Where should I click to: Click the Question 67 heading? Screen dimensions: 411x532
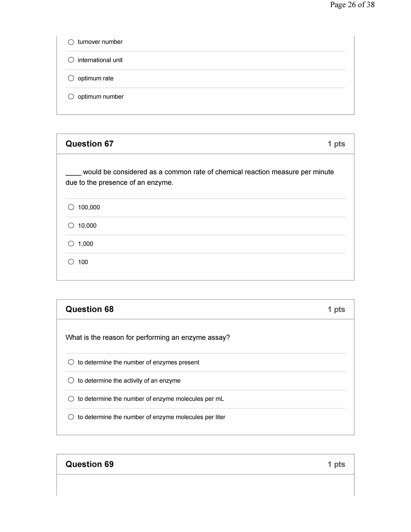pos(89,144)
